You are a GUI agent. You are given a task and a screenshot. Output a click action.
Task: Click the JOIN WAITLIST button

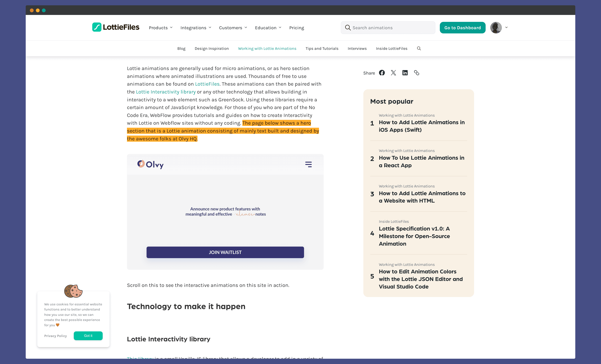[x=225, y=252]
